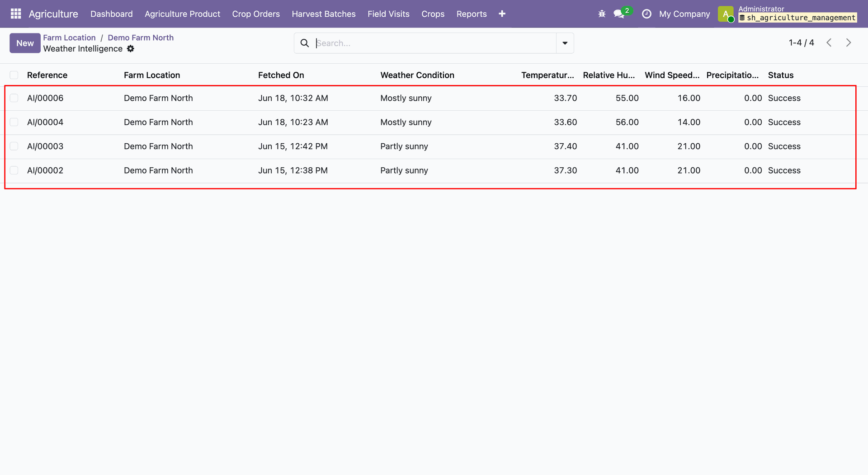This screenshot has width=868, height=475.
Task: Follow the Demo Farm North breadcrumb
Action: 141,38
